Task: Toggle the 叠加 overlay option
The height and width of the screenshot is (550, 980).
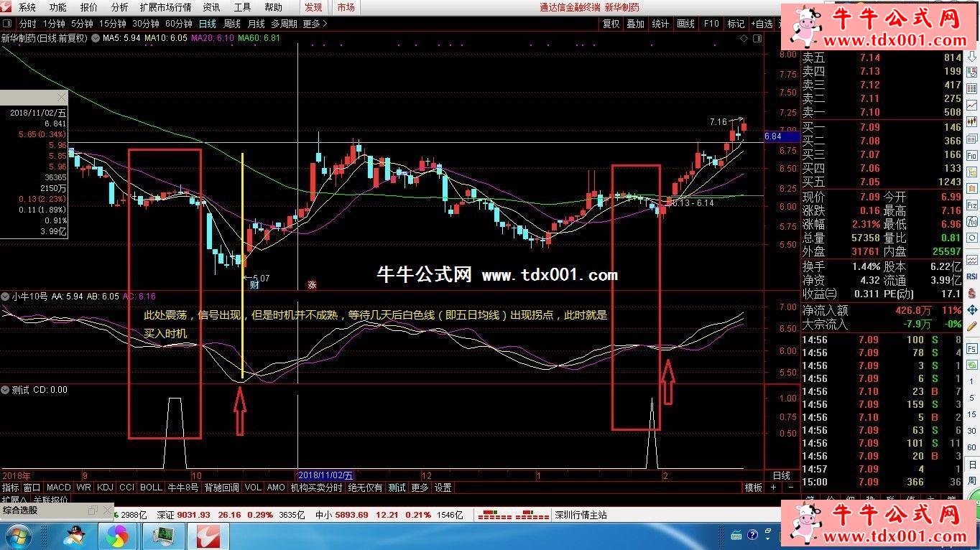Action: 635,24
